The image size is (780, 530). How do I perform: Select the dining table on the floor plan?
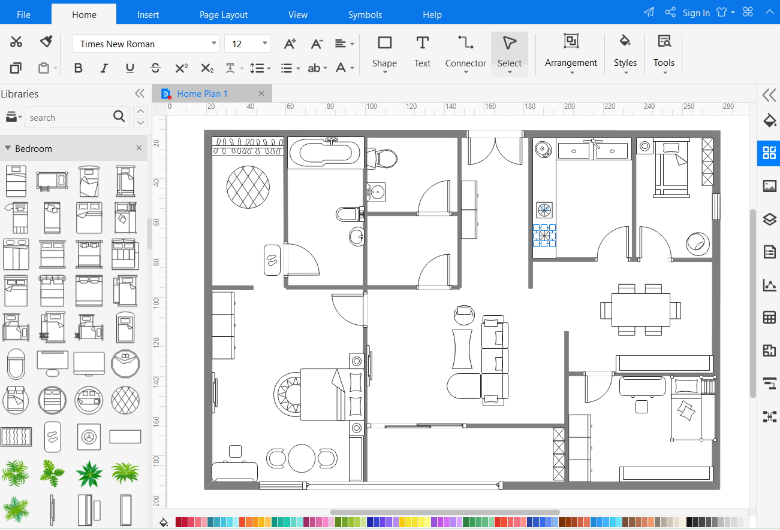point(640,310)
